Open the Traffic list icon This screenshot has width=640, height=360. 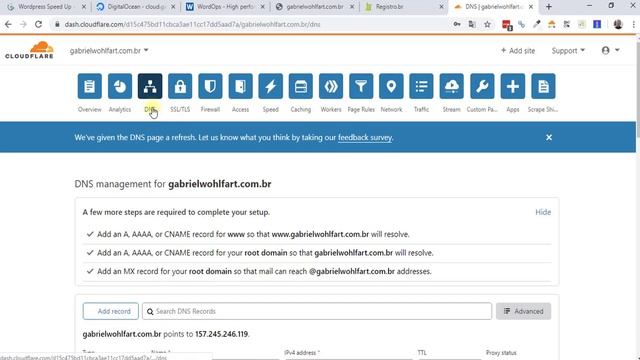point(421,86)
